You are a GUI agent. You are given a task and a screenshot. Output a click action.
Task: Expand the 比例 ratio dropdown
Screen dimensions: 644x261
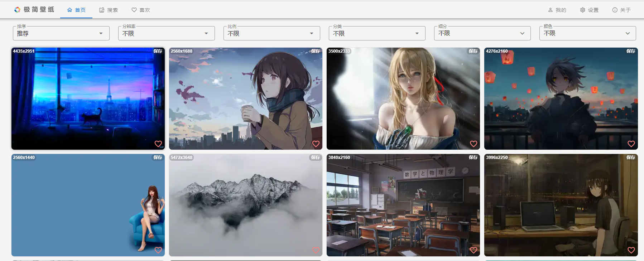point(272,33)
